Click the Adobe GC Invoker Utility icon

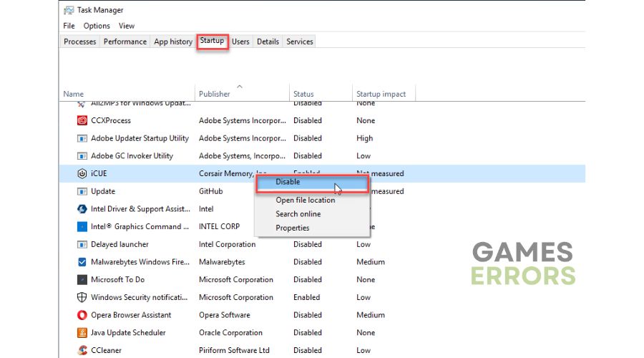click(82, 156)
